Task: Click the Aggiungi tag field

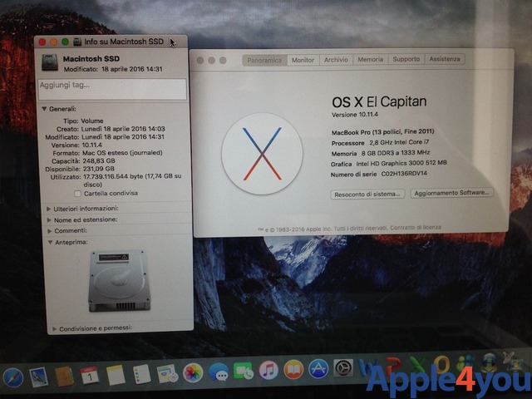Action: click(x=112, y=90)
